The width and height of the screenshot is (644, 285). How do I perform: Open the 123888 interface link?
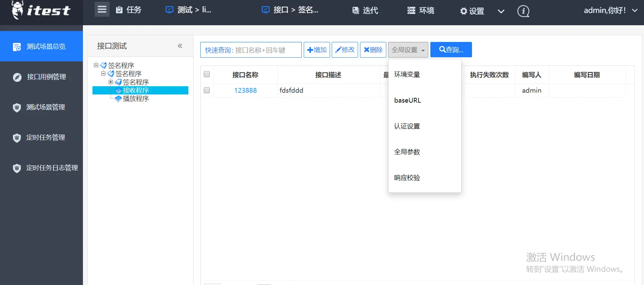[245, 90]
